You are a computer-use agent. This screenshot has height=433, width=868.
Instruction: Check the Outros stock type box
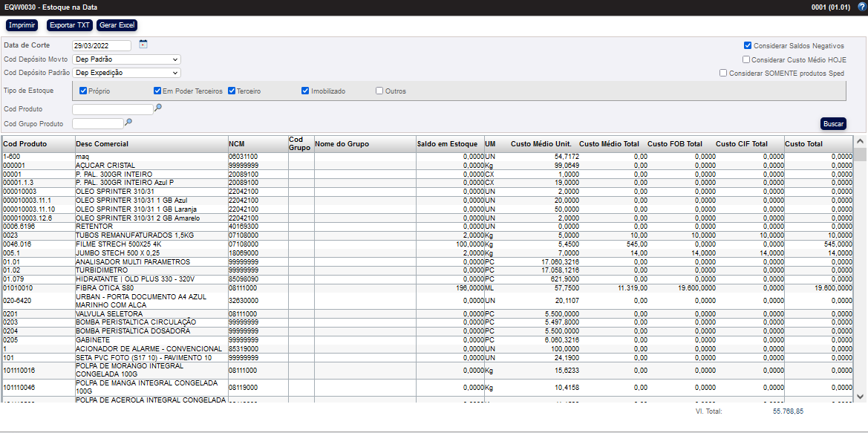click(379, 91)
